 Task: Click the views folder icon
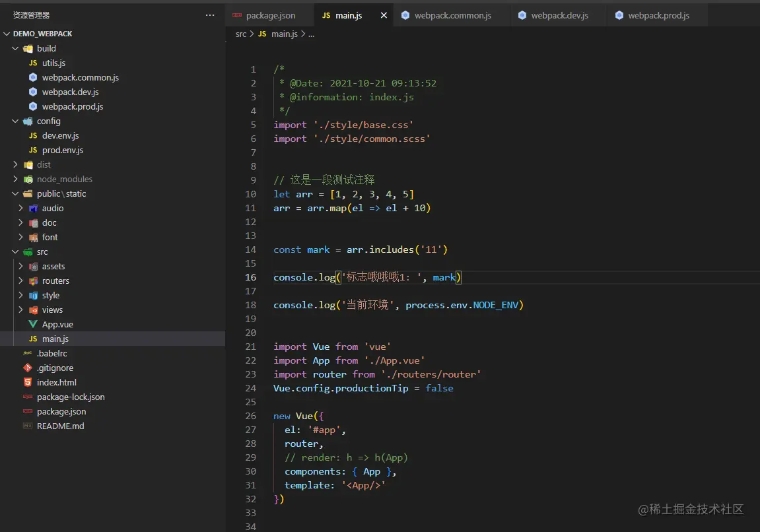(x=33, y=310)
